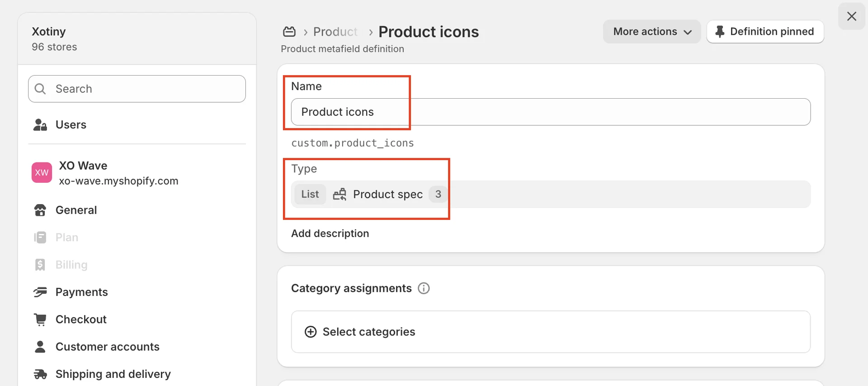Click the Customer accounts person icon
This screenshot has width=868, height=386.
tap(40, 347)
